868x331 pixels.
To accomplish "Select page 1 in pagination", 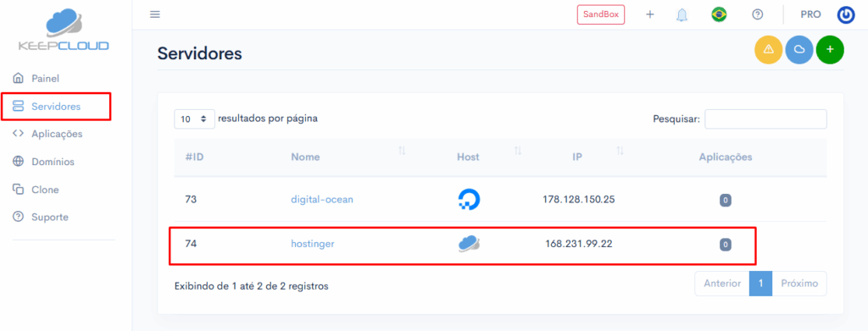I will (760, 284).
